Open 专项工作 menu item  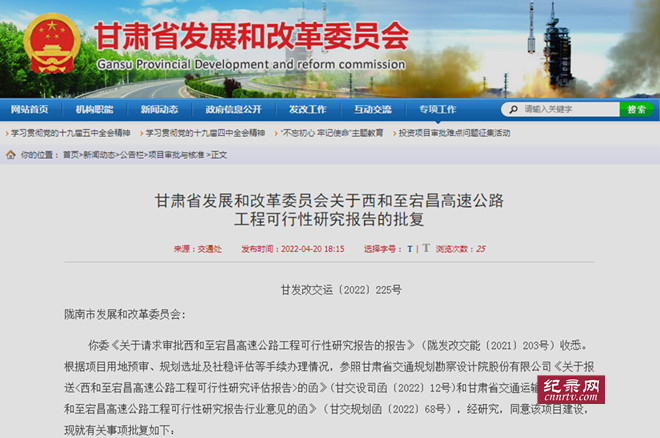[x=438, y=109]
